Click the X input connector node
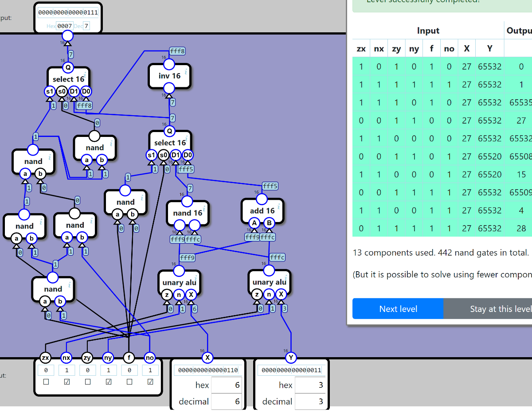The image size is (532, 413). pos(207,358)
